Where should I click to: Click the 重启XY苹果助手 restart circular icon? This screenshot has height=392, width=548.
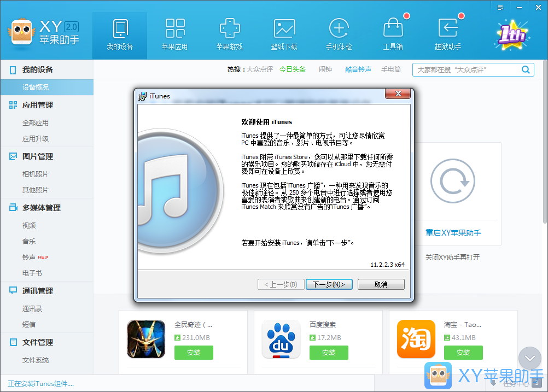tap(452, 182)
